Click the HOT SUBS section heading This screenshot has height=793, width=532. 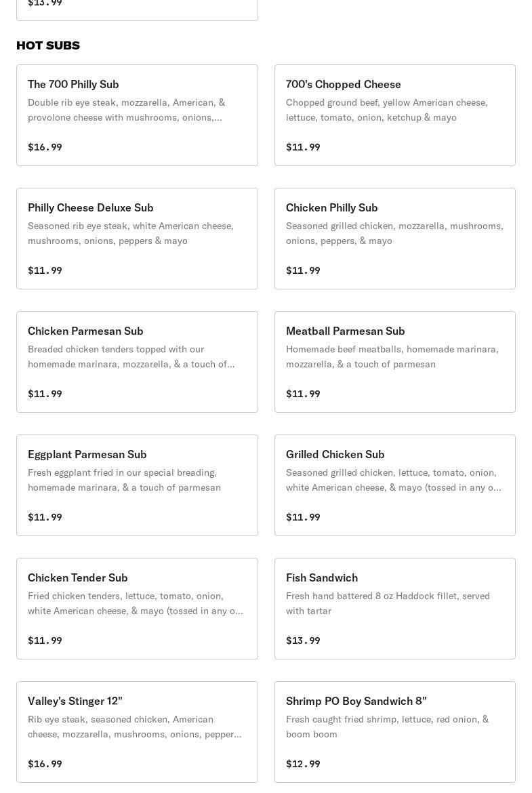48,45
